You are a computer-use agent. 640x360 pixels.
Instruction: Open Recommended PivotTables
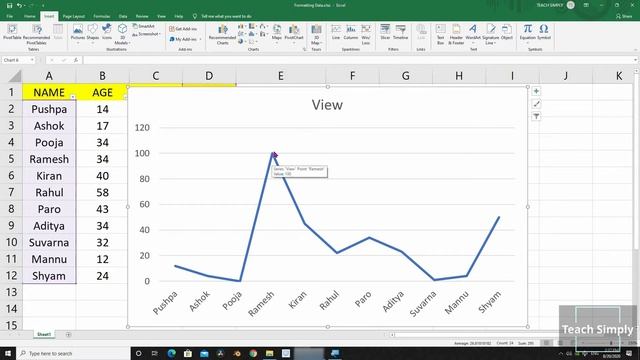tap(37, 34)
